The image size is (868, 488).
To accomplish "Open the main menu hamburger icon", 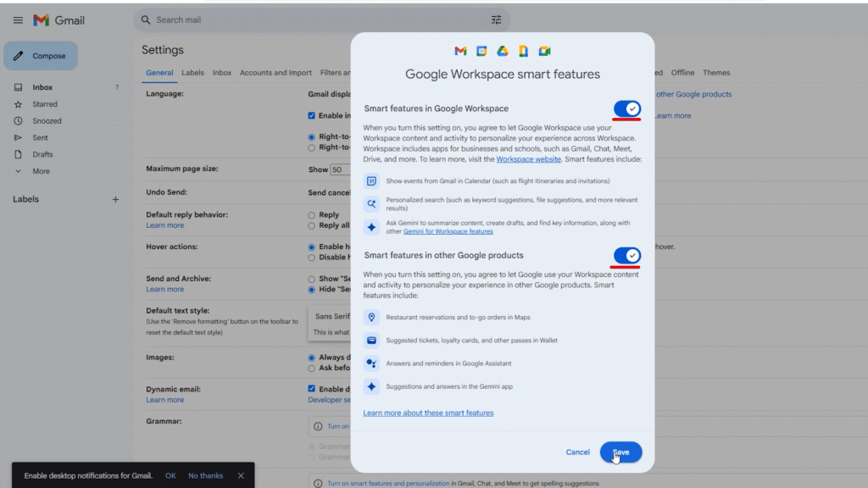I will pos(18,19).
